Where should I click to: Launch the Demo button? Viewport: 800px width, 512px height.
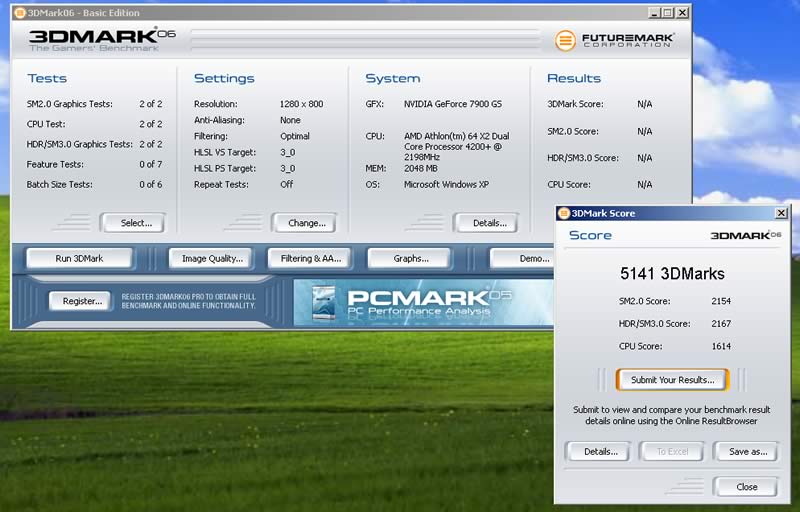click(x=522, y=258)
